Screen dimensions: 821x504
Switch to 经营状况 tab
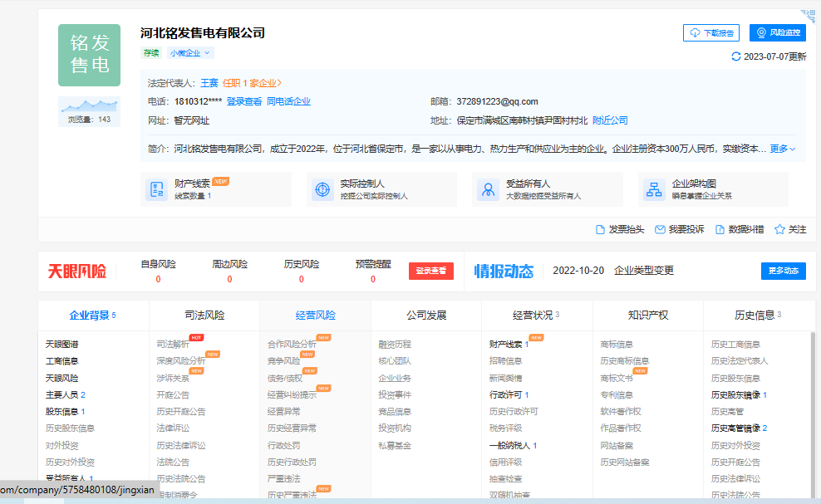[x=537, y=315]
